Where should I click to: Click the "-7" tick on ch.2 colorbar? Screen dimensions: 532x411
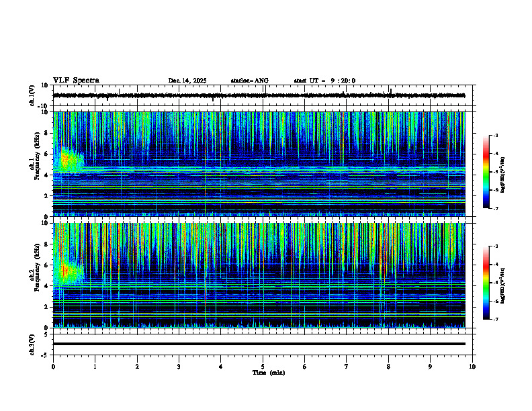click(496, 320)
